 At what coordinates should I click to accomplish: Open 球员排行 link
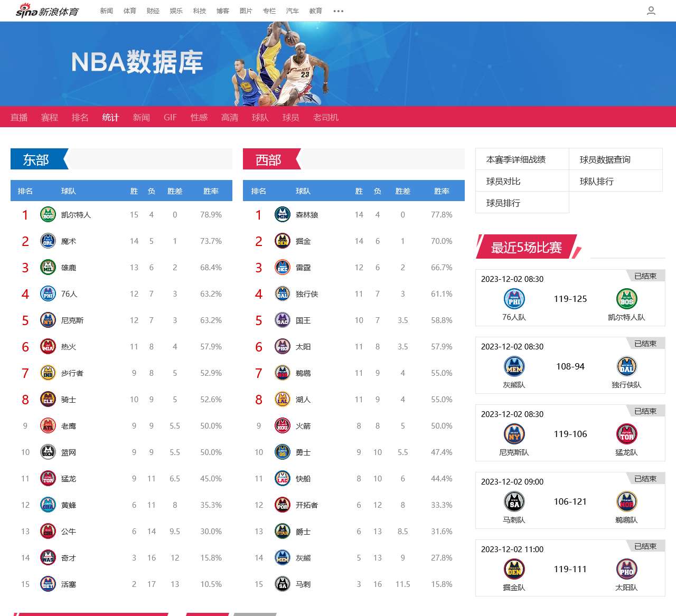tap(503, 203)
